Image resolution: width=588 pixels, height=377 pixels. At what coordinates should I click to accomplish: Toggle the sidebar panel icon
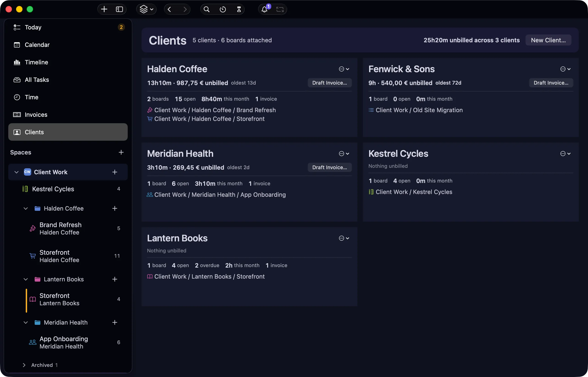tap(119, 9)
